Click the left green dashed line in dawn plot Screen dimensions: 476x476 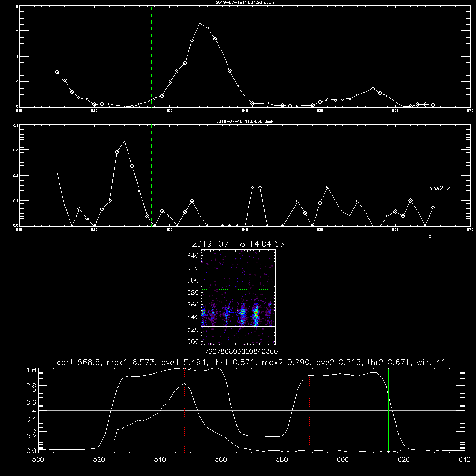tap(151, 57)
